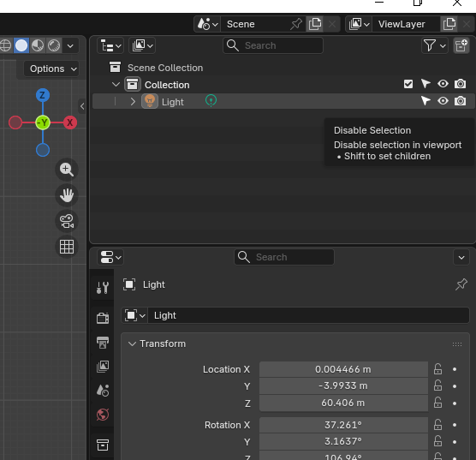Open properties editor options dropdown
476x460 pixels.
461,258
